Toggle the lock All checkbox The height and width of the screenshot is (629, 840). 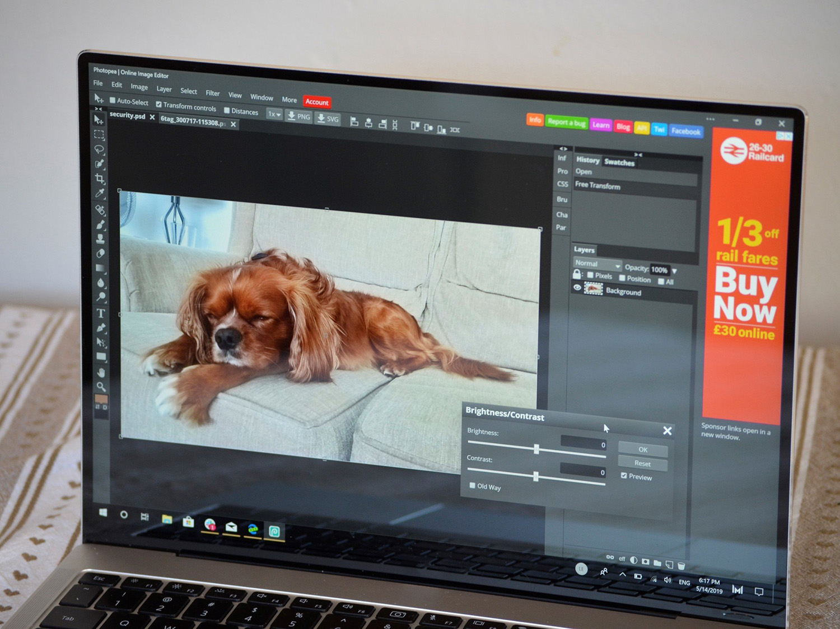pyautogui.click(x=661, y=281)
